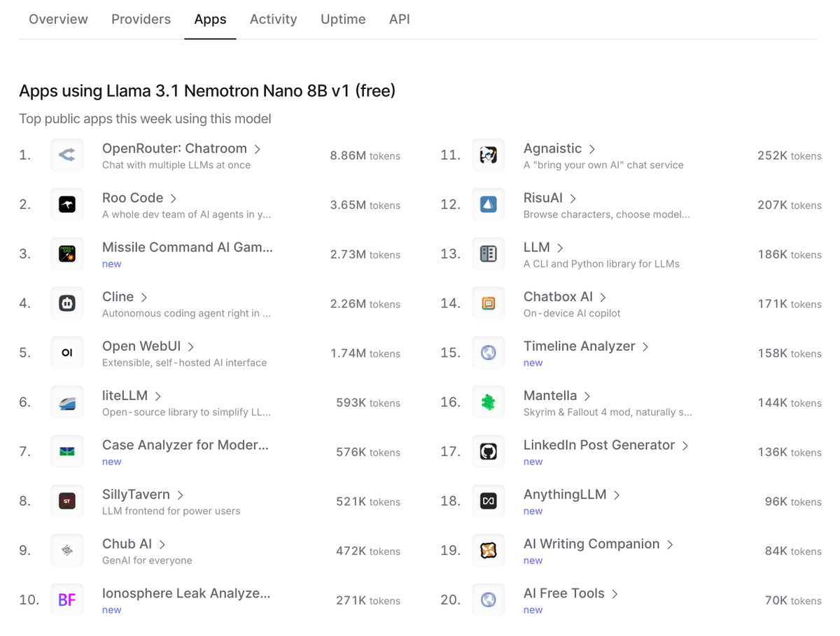840x636 pixels.
Task: Go to the API tab
Action: click(400, 20)
